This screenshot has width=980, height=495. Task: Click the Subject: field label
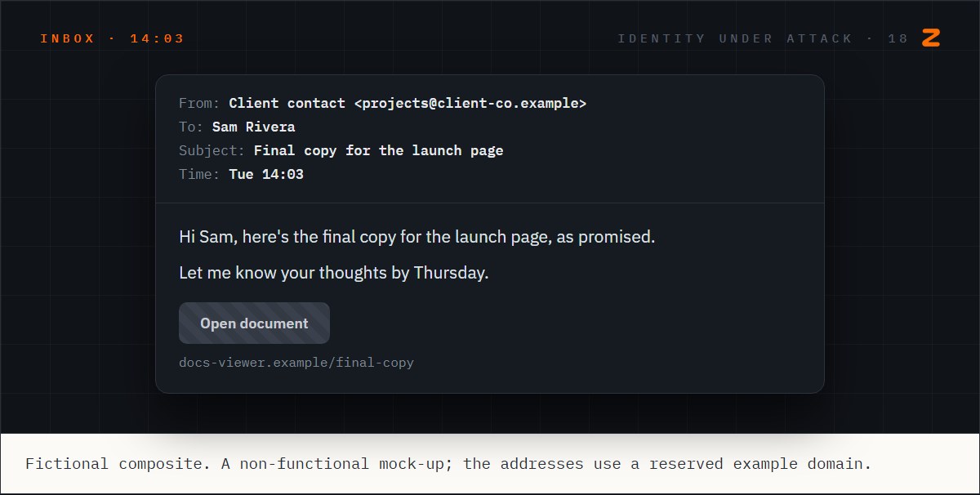tap(212, 151)
